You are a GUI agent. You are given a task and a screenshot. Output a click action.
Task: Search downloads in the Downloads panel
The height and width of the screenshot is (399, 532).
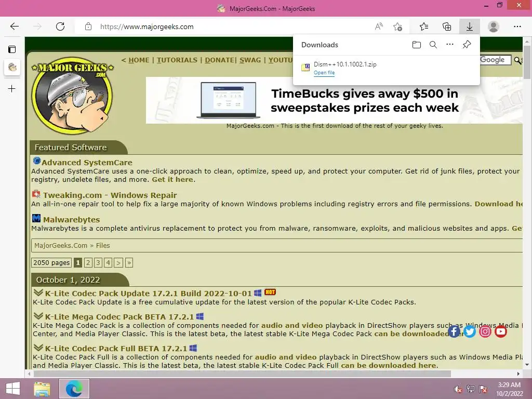point(433,45)
